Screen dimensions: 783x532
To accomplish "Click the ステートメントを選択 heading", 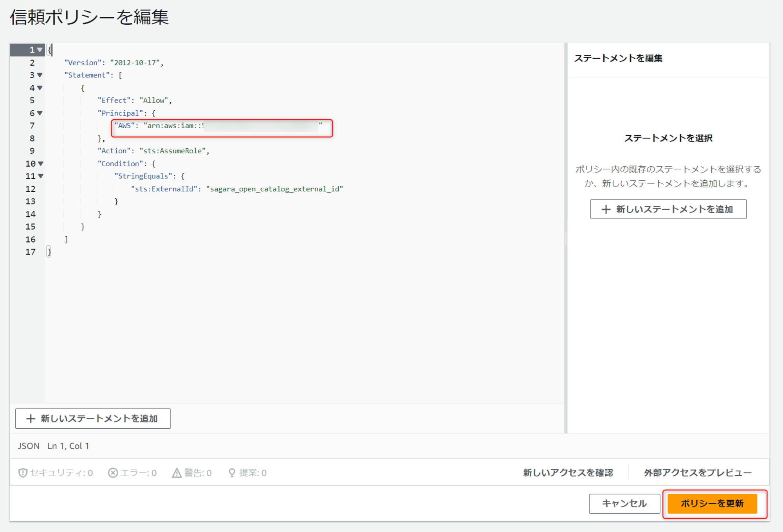I will (668, 138).
